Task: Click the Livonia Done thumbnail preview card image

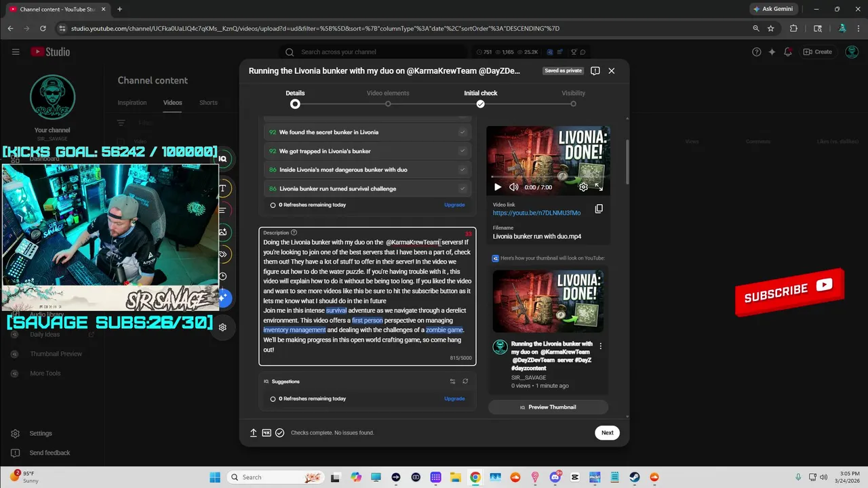Action: coord(549,302)
